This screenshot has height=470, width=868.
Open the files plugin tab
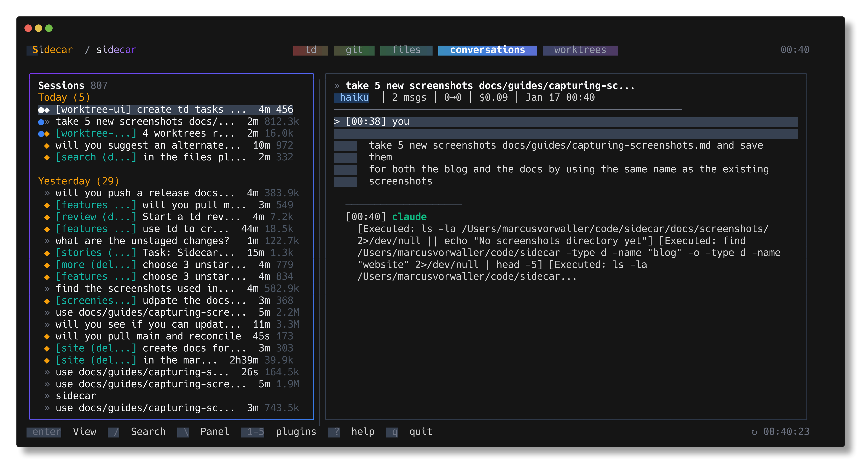coord(406,50)
